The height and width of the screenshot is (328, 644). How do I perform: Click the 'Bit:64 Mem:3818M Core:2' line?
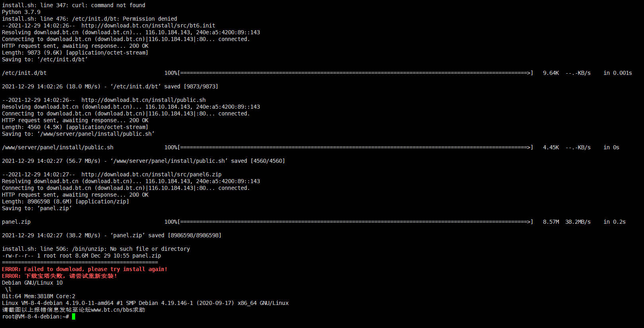39,296
